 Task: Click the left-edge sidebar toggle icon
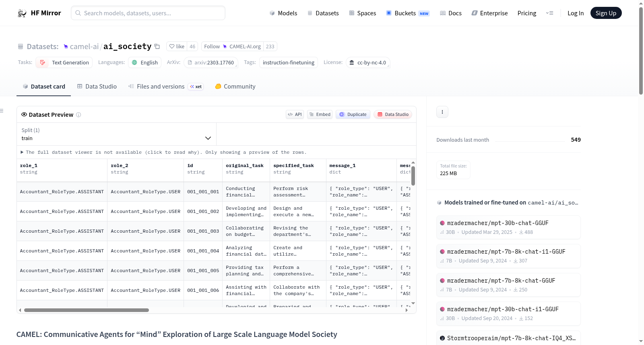[x=2, y=111]
